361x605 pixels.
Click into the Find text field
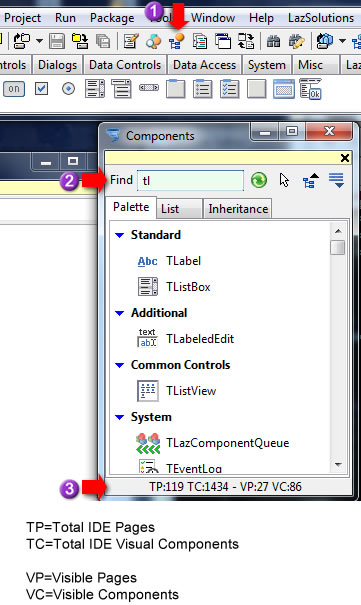click(x=191, y=180)
